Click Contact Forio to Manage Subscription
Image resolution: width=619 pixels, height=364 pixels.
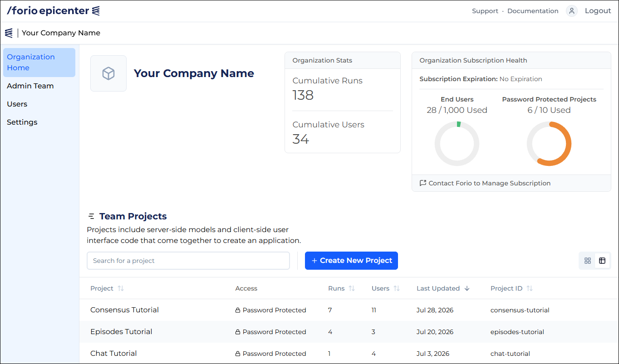(485, 183)
